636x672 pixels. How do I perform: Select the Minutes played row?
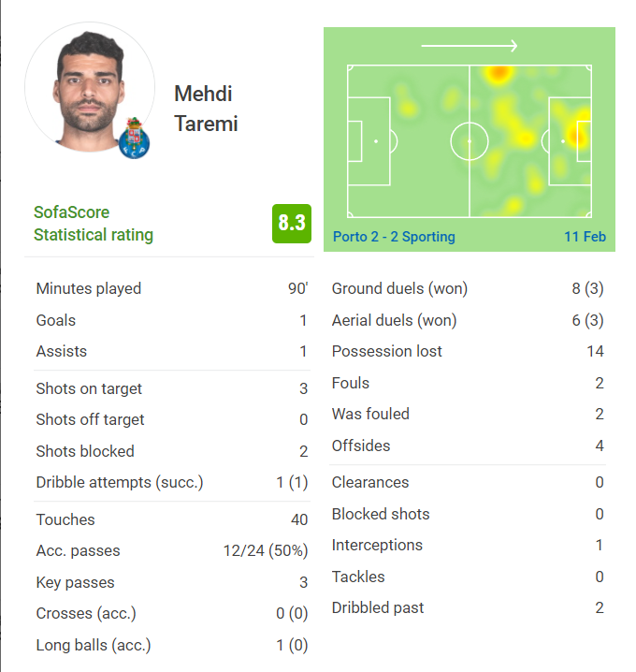[172, 289]
